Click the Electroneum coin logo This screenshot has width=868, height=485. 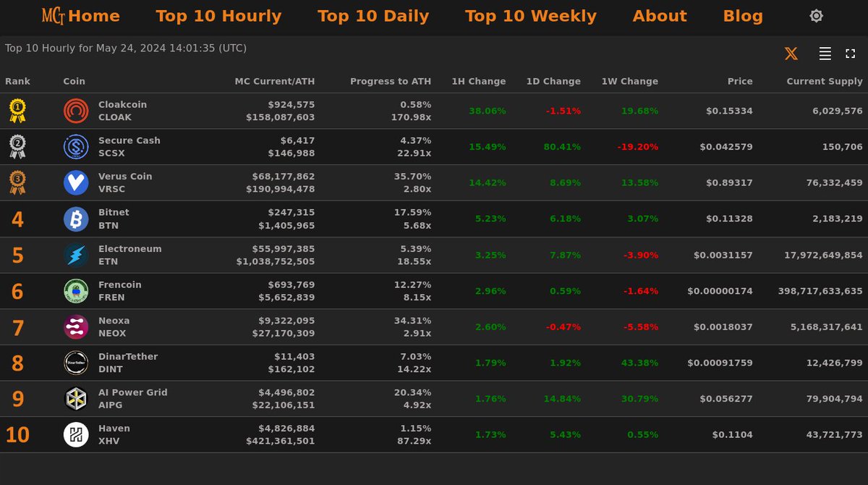76,255
